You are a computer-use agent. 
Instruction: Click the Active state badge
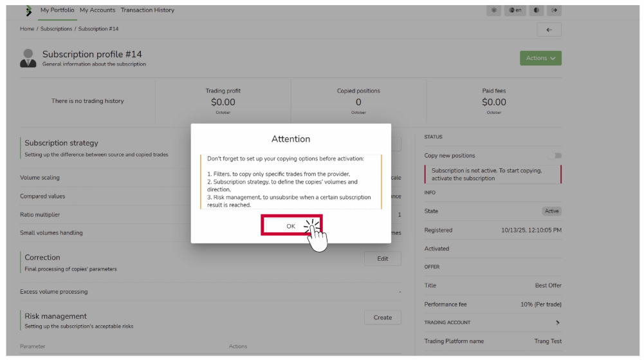[x=551, y=211]
